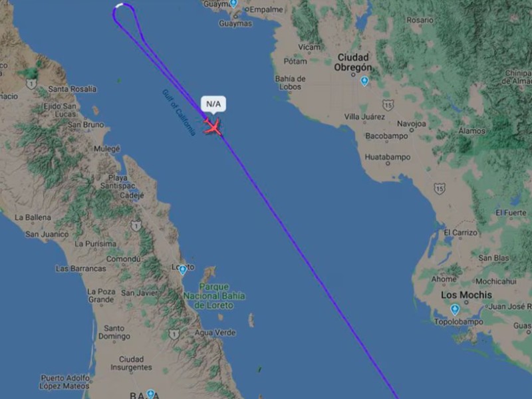Viewport: 532px width, 399px height.
Task: Click the white segment of flight loop
Action: [x=120, y=5]
